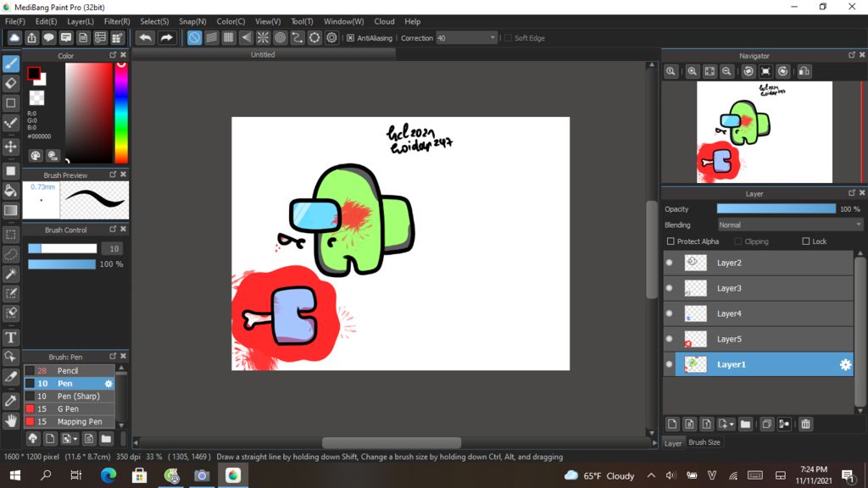The height and width of the screenshot is (488, 868).
Task: Enable the crisscross grid snap
Action: click(229, 37)
